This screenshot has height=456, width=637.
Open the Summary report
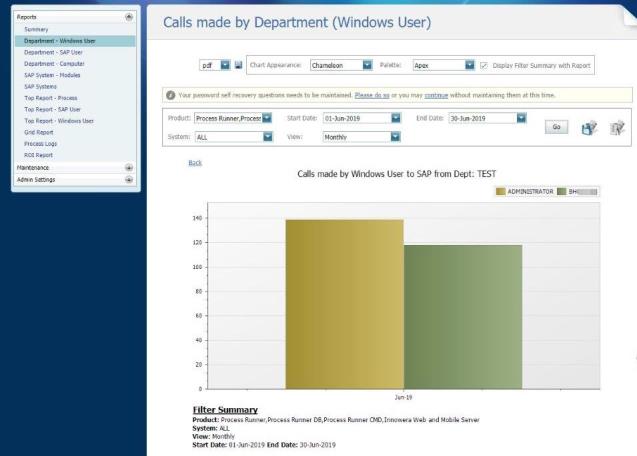[x=36, y=30]
